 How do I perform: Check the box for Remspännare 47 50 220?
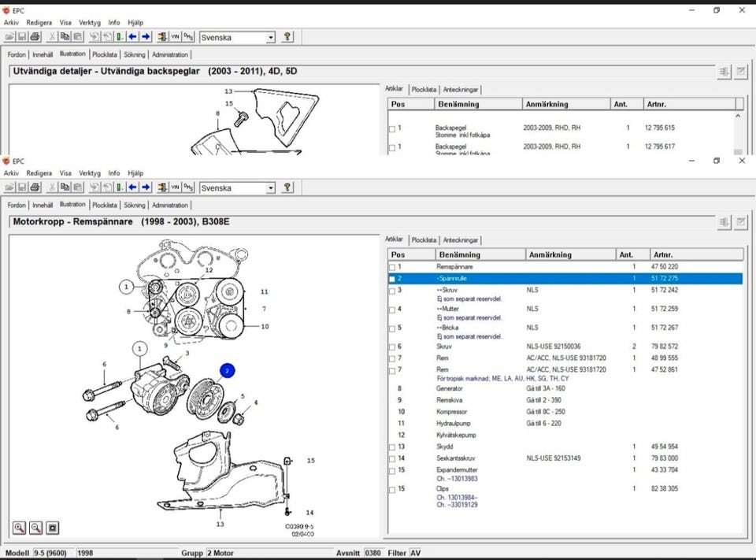(x=392, y=268)
